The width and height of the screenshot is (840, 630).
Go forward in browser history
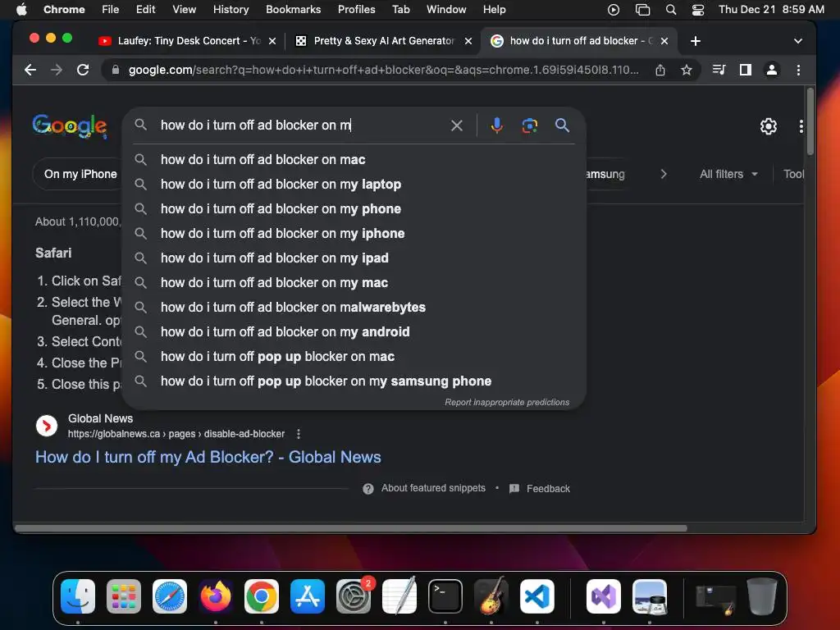[x=57, y=70]
